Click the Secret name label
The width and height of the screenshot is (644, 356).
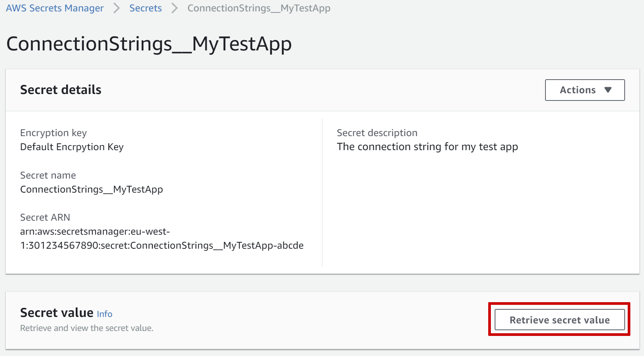(48, 175)
